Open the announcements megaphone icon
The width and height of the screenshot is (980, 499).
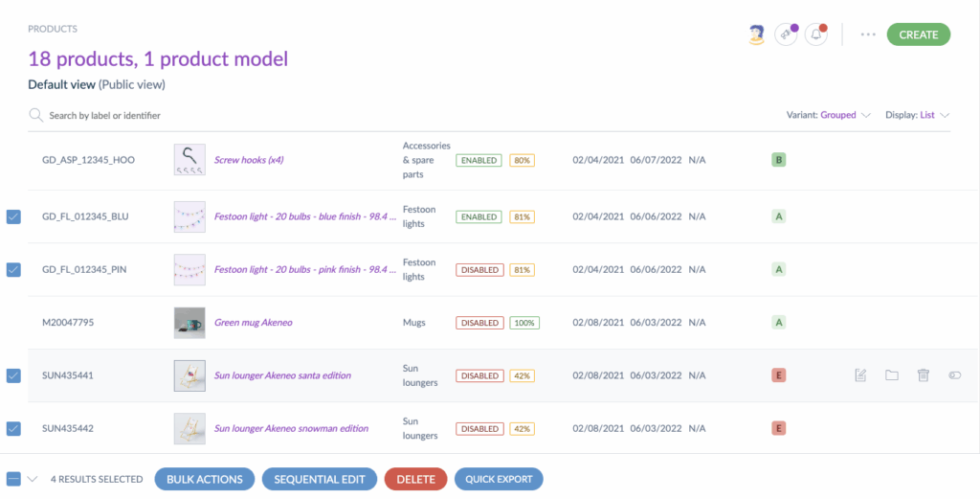tap(786, 34)
